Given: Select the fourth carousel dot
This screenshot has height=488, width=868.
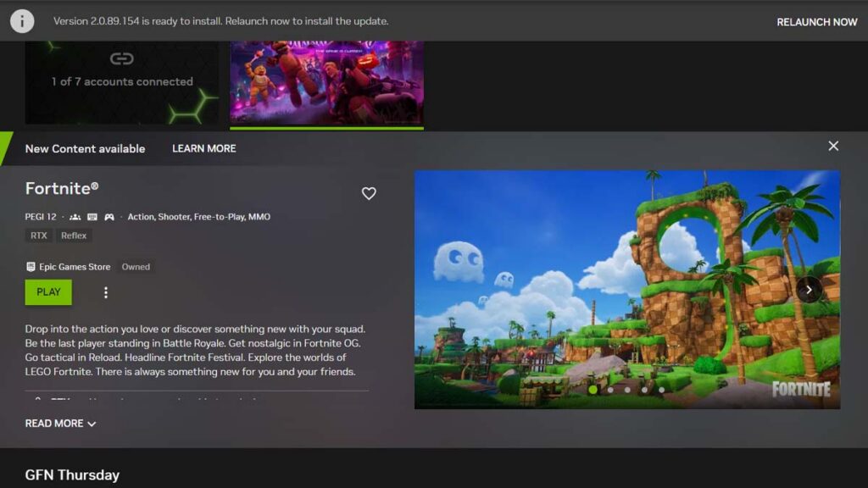Looking at the screenshot, I should pos(644,390).
